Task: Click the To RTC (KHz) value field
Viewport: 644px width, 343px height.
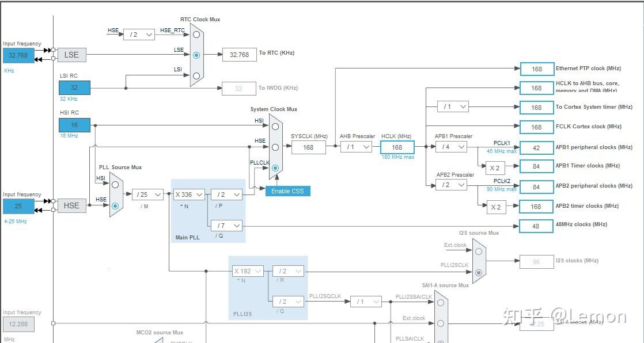Action: (x=240, y=55)
